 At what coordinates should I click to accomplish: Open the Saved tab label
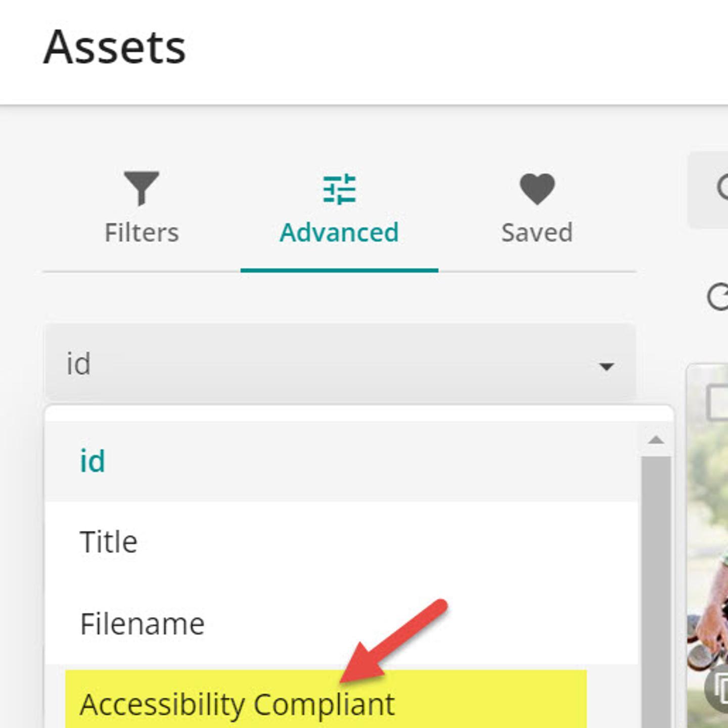click(537, 233)
